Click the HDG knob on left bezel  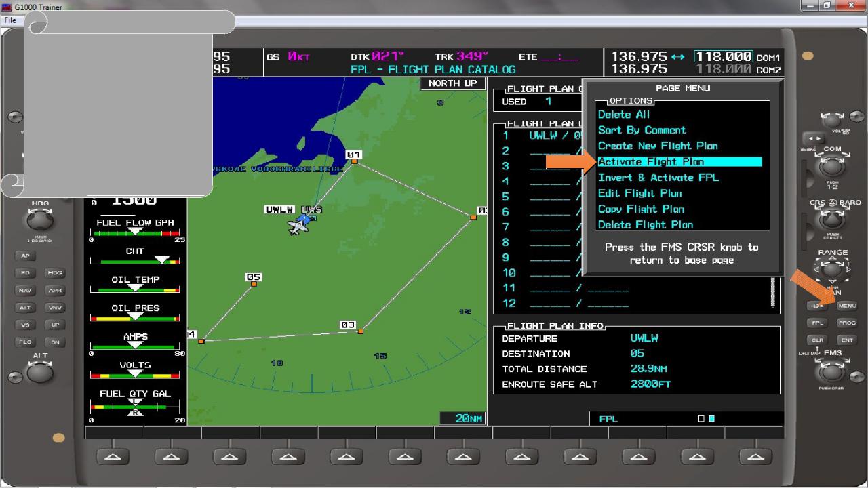click(x=39, y=220)
